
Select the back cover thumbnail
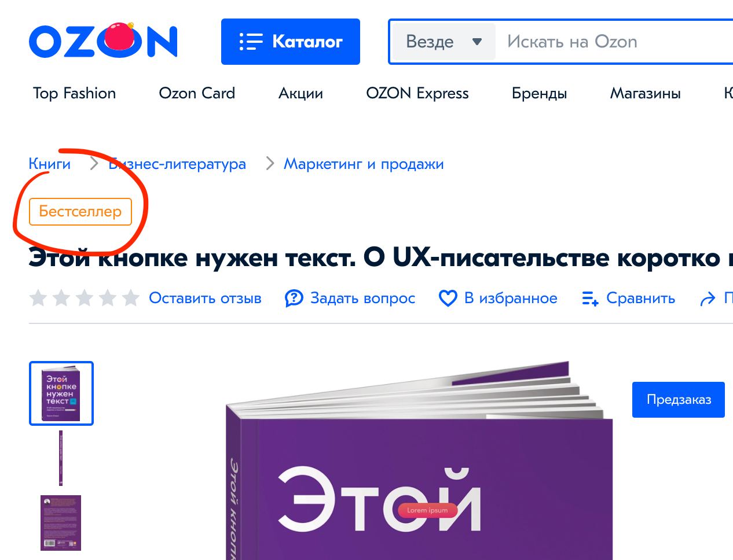(x=61, y=523)
